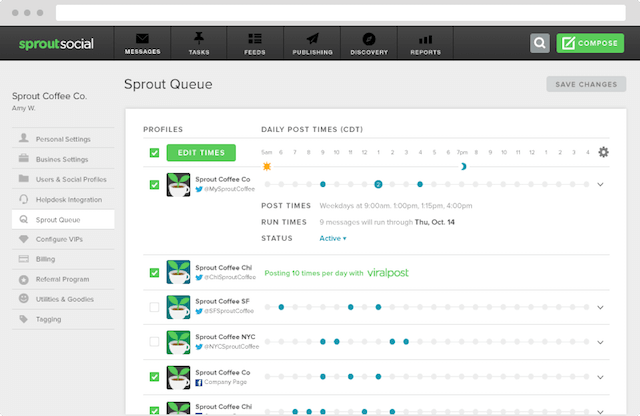Open the Discovery compass icon

coord(369,39)
